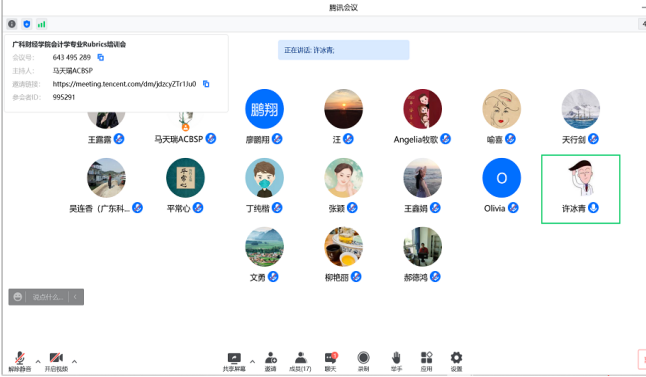Expand video options arrow beside camera
The height and width of the screenshot is (377, 646).
click(x=75, y=361)
